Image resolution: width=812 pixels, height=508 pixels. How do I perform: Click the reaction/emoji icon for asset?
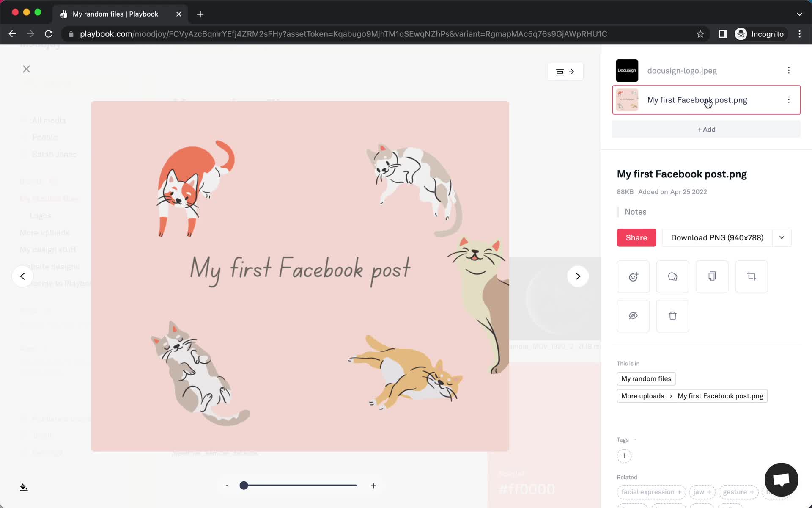click(x=633, y=276)
